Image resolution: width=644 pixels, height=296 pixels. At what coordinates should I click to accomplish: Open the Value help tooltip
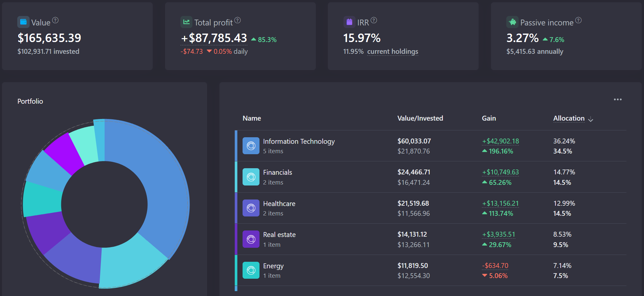pos(56,21)
